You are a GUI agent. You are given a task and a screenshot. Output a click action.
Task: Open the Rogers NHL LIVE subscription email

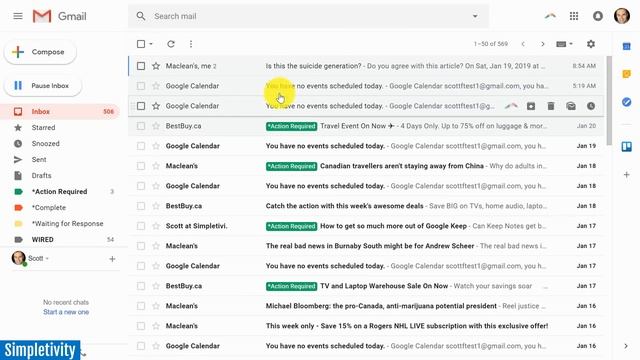point(366,326)
